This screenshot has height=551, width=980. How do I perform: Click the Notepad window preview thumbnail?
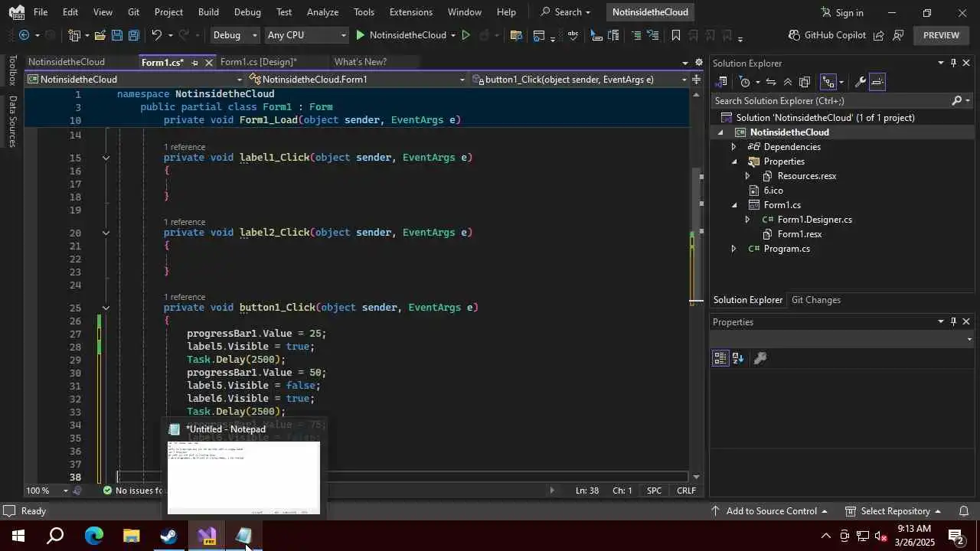243,478
